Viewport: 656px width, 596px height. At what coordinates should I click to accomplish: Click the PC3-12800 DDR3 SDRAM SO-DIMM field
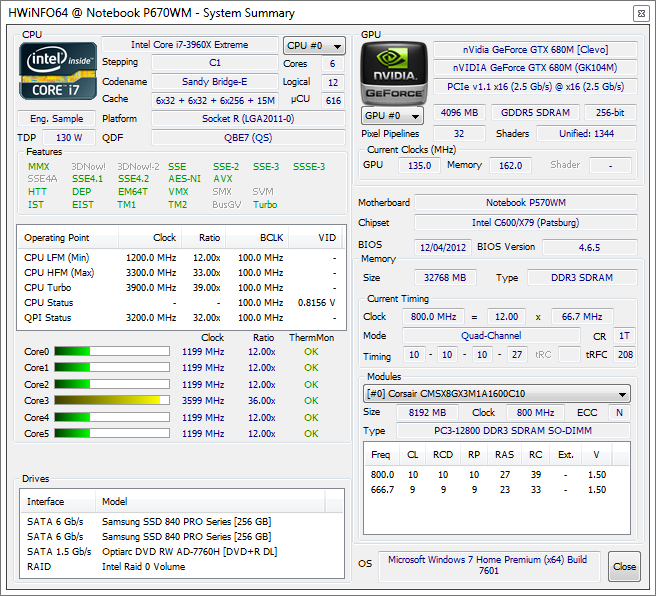coord(513,430)
